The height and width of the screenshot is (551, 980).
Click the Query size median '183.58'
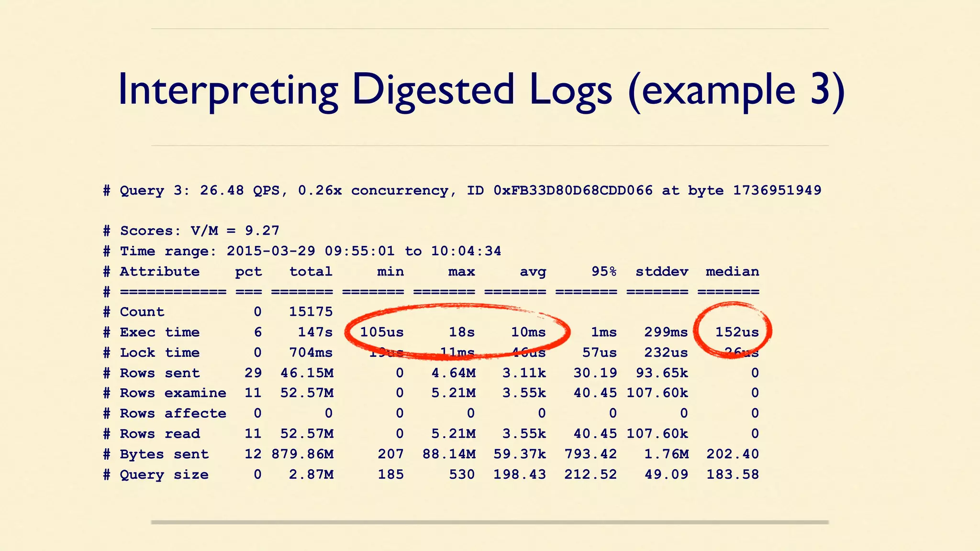733,474
